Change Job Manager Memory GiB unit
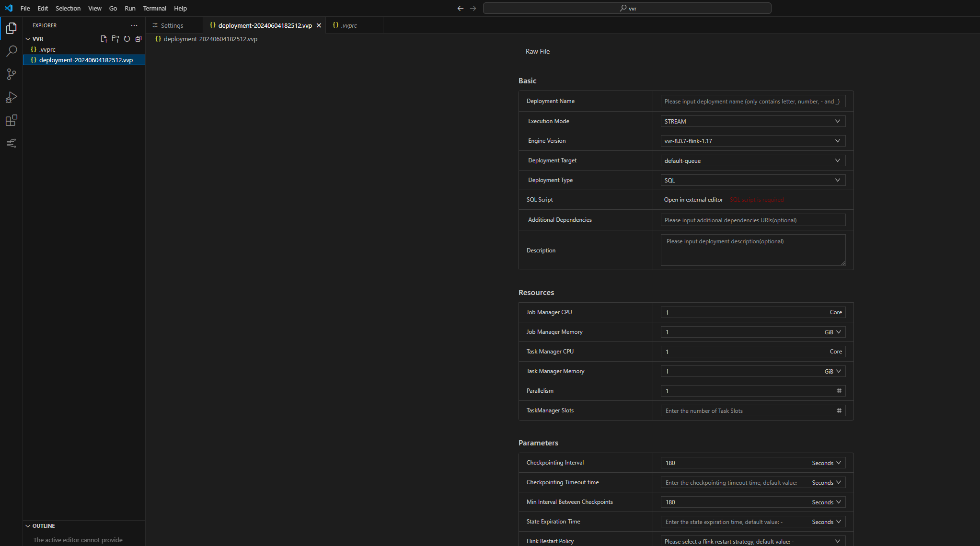This screenshot has width=980, height=546. point(832,332)
